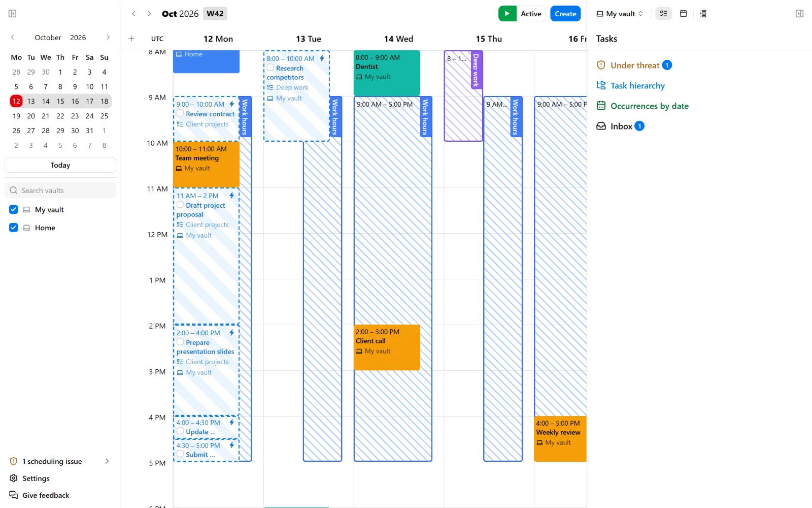This screenshot has height=508, width=812.
Task: Check off Review contract task
Action: (180, 113)
